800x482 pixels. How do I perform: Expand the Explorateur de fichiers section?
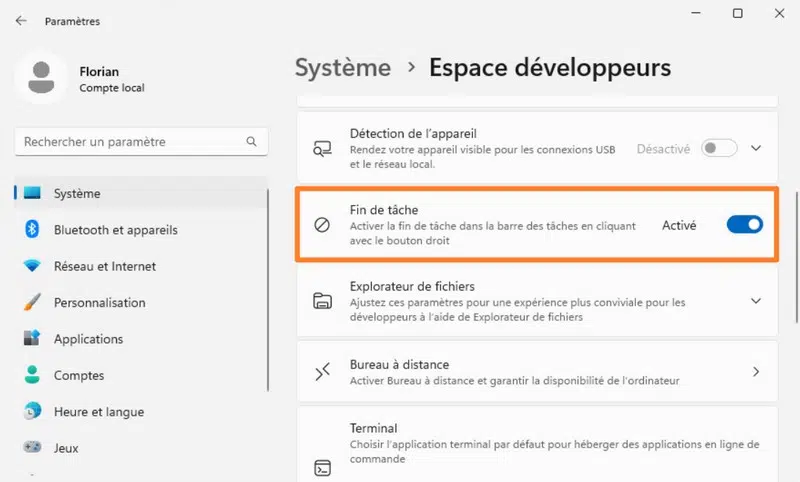756,301
